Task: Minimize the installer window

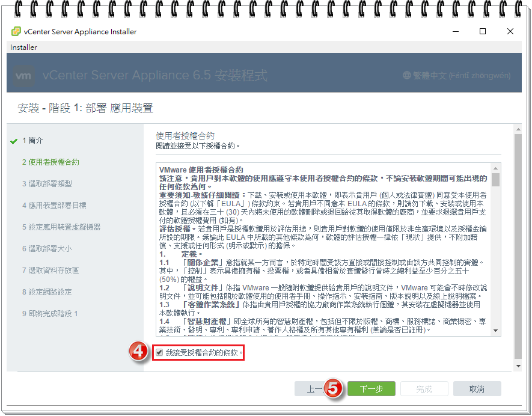Action: [456, 31]
